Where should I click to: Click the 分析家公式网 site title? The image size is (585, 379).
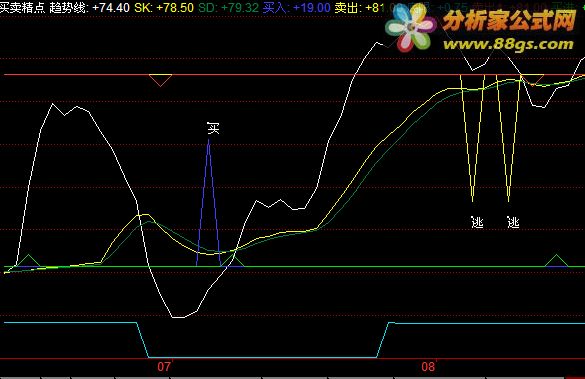tap(509, 21)
